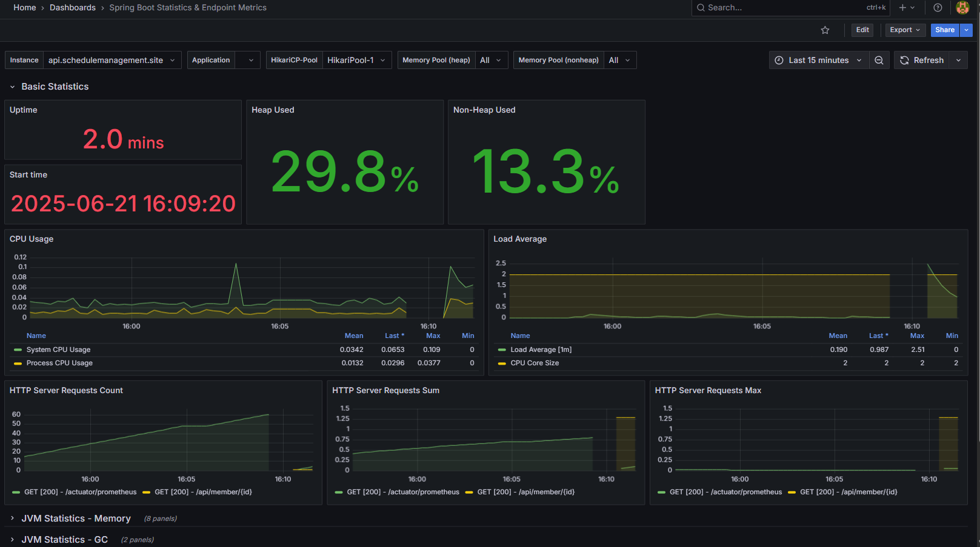The width and height of the screenshot is (980, 547).
Task: Open the Memory Pool (nonheap) dropdown
Action: [620, 60]
